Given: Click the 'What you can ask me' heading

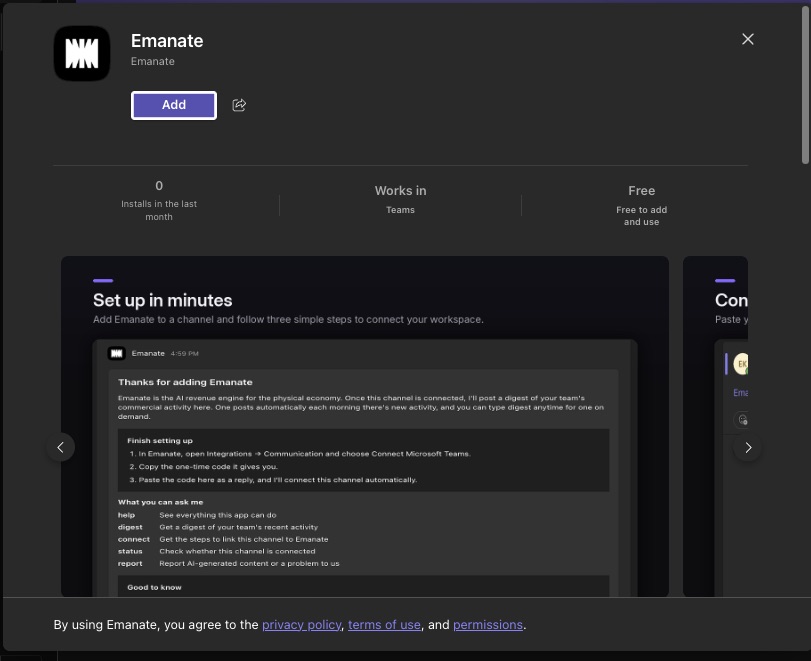Looking at the screenshot, I should 160,502.
